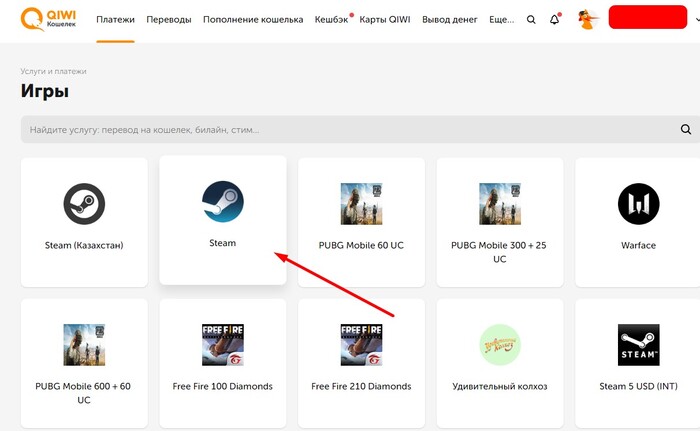Open the Кешбэк tab
The image size is (700, 431).
[x=331, y=20]
